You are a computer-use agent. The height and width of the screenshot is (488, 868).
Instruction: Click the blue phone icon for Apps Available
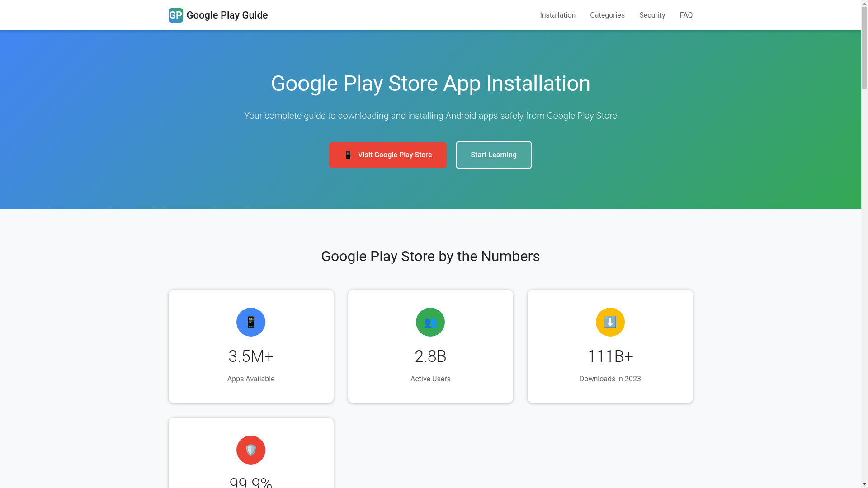[x=251, y=322]
